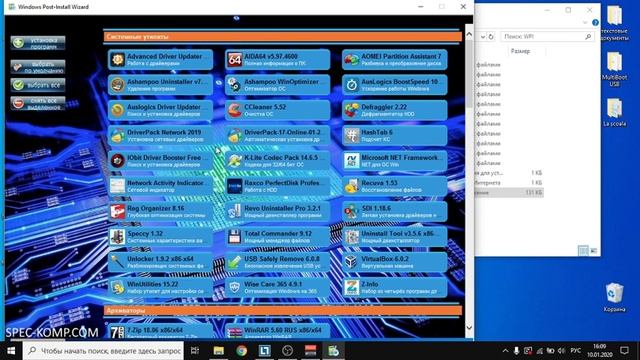This screenshot has height=360, width=640.
Task: Open Explorer help question mark icon
Action: tap(595, 23)
